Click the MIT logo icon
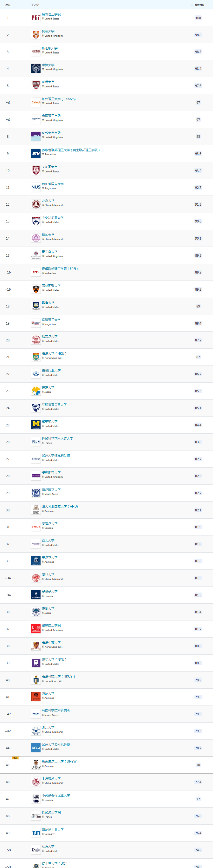 coord(36,18)
